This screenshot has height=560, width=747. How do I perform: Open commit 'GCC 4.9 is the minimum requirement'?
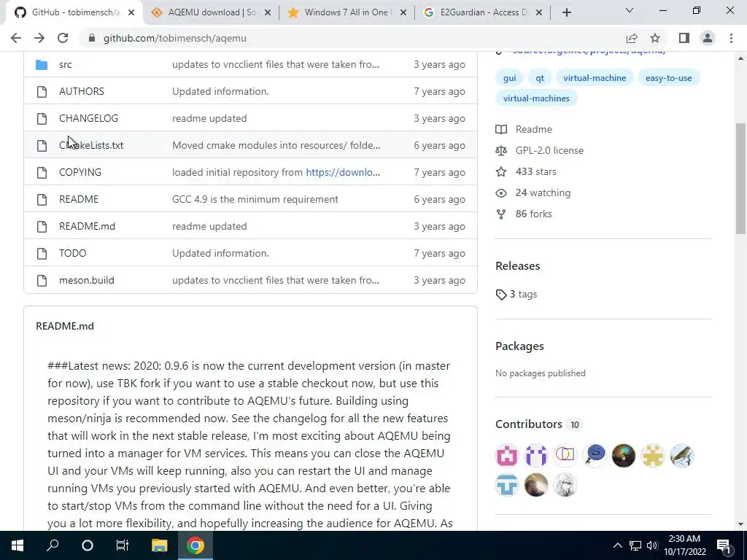coord(255,199)
